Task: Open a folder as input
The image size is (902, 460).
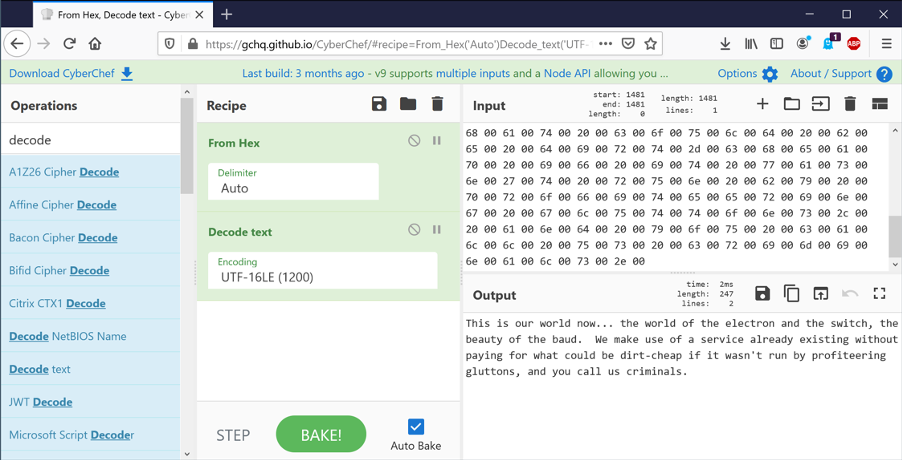Action: point(791,104)
